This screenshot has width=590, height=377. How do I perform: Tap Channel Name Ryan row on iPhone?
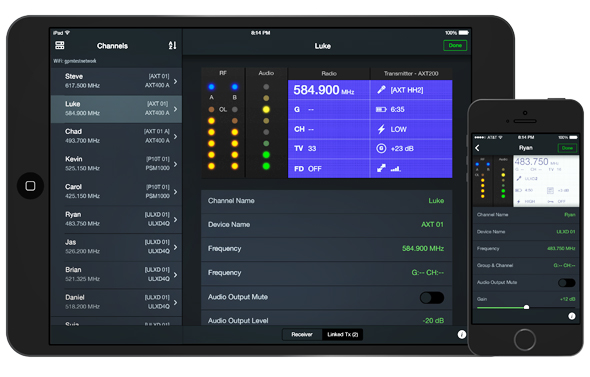(526, 215)
